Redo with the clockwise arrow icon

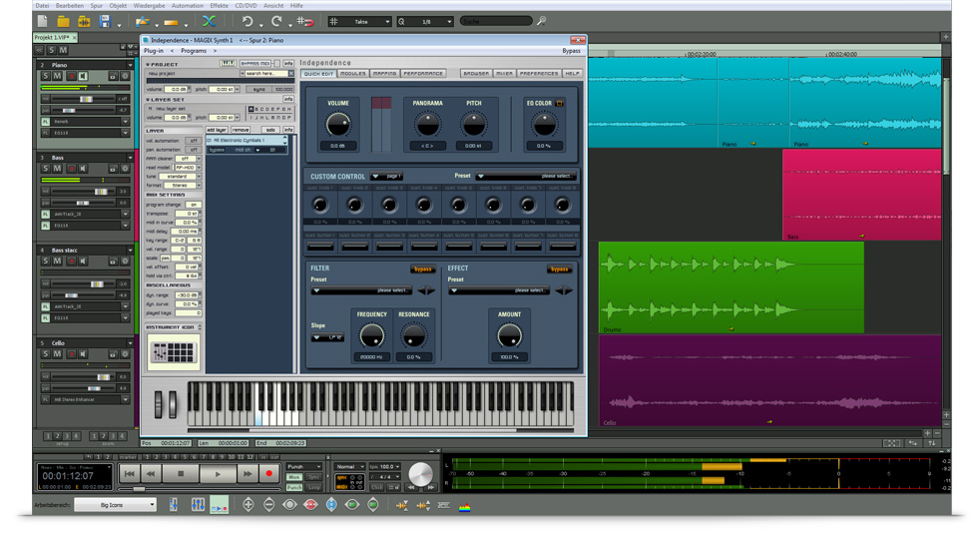point(276,21)
